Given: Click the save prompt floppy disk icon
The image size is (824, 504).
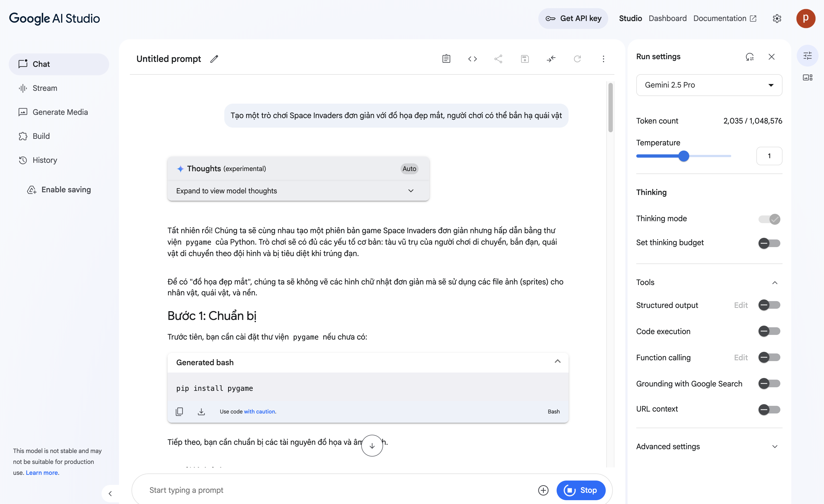Looking at the screenshot, I should [x=525, y=59].
